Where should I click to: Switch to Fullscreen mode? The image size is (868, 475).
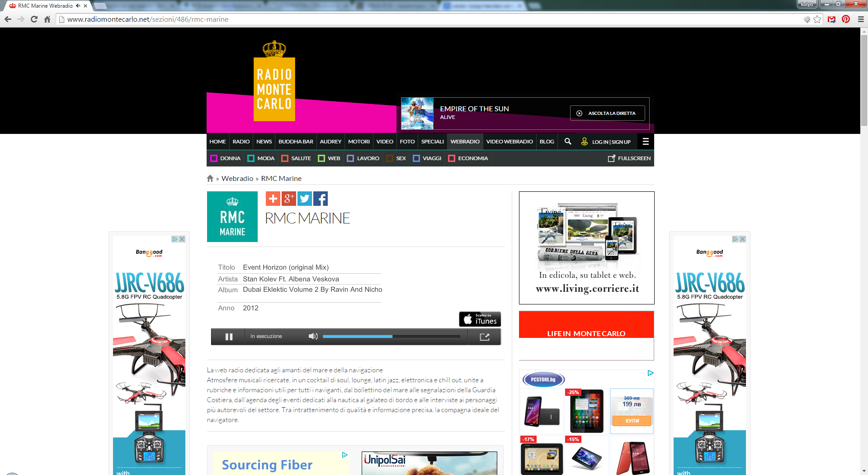click(629, 158)
